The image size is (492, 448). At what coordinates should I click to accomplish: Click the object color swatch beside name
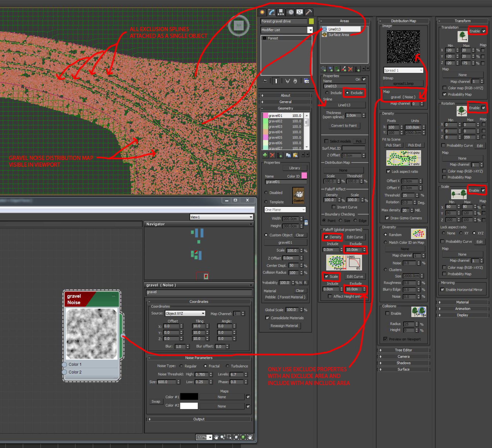pyautogui.click(x=311, y=21)
